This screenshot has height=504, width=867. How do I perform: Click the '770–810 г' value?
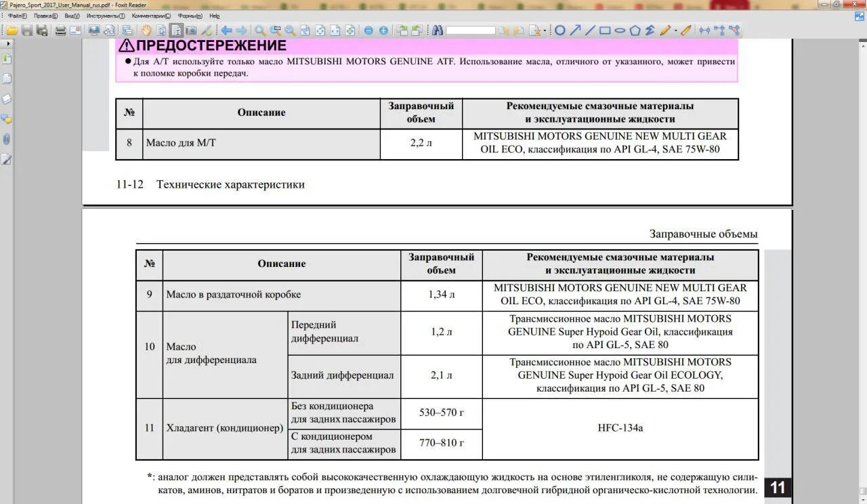[441, 443]
